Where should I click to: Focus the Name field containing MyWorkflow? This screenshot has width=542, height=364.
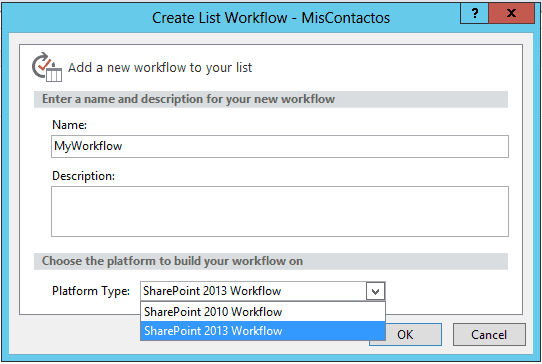pos(280,147)
